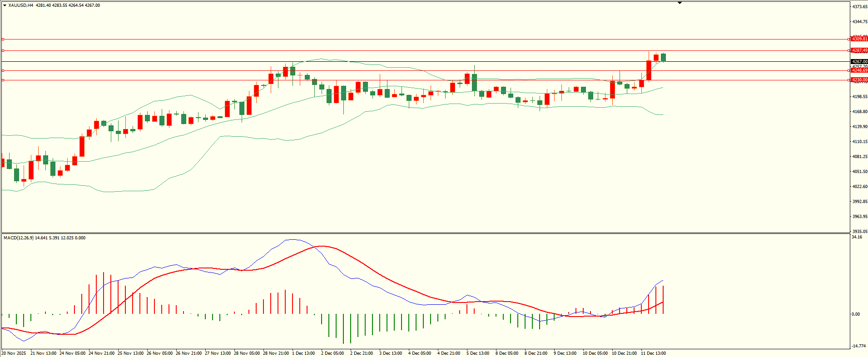Click the latest green candlestick on chart
Screen dimensions: 868x357
[x=664, y=57]
